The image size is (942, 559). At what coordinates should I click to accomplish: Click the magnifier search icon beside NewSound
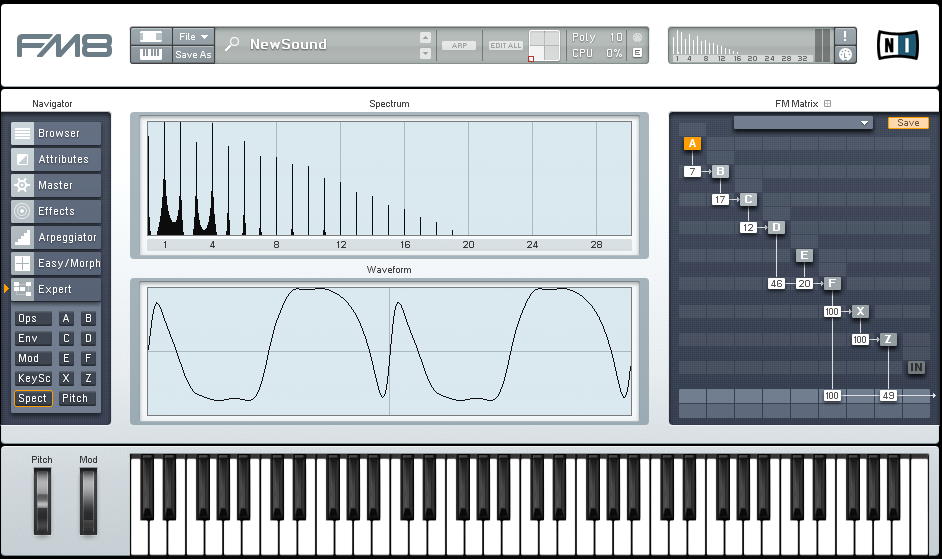pos(232,44)
